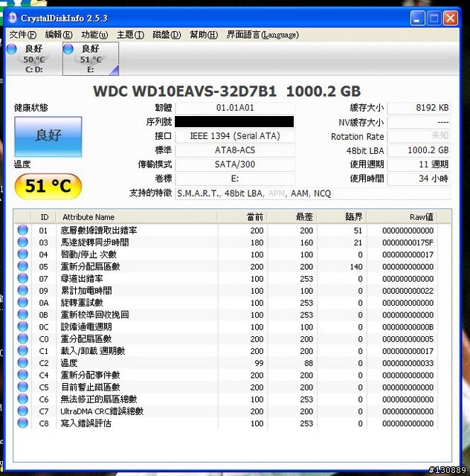Click the 臨界 column header

[342, 217]
